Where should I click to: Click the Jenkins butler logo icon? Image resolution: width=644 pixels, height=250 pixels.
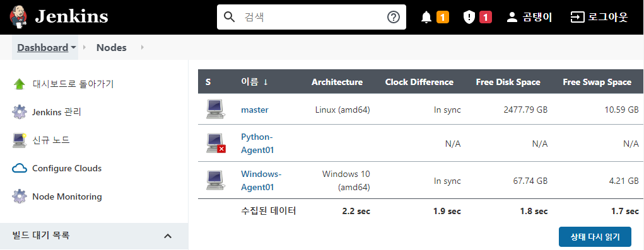(x=18, y=16)
